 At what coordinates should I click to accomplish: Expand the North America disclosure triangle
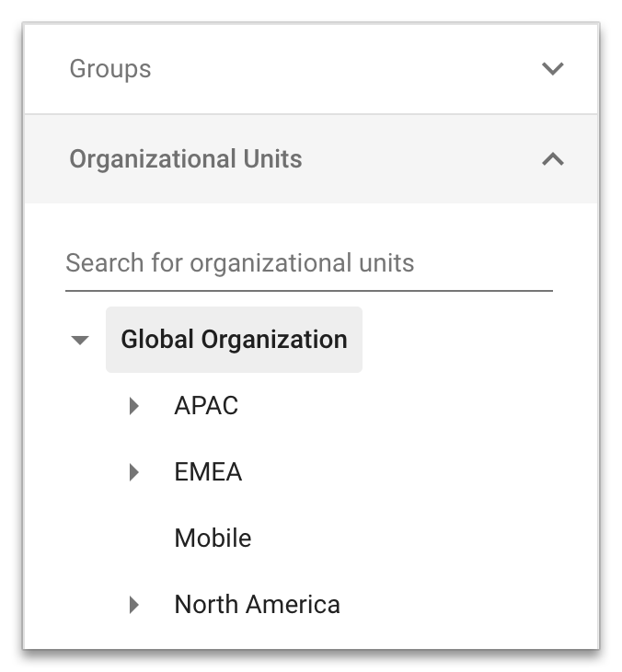tap(134, 605)
